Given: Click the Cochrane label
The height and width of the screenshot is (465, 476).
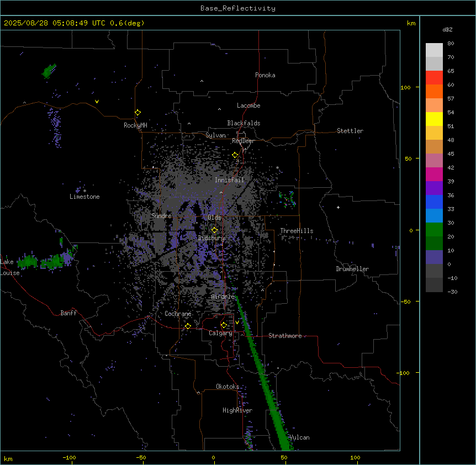Looking at the screenshot, I should click(178, 314).
